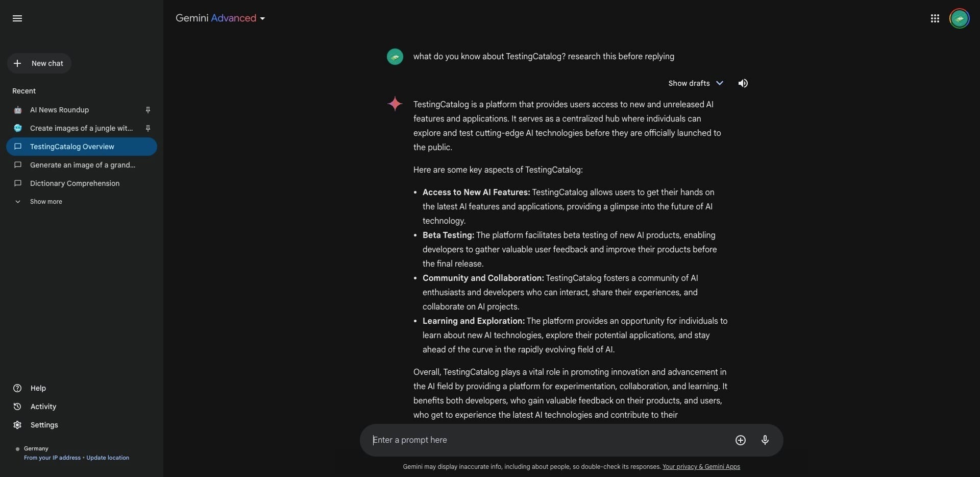980x477 pixels.
Task: Open the account profile avatar
Action: (x=959, y=18)
